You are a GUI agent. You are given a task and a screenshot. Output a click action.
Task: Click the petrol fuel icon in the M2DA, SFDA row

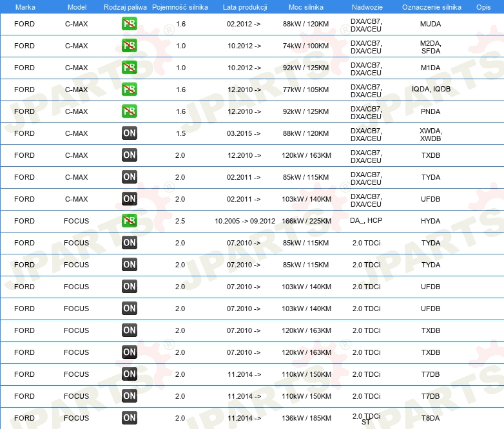click(129, 46)
